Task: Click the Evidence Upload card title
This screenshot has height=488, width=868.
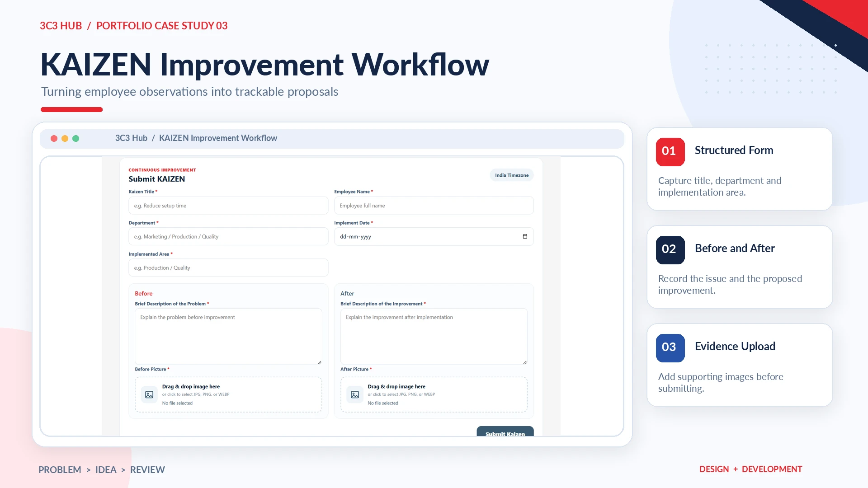Action: point(735,347)
